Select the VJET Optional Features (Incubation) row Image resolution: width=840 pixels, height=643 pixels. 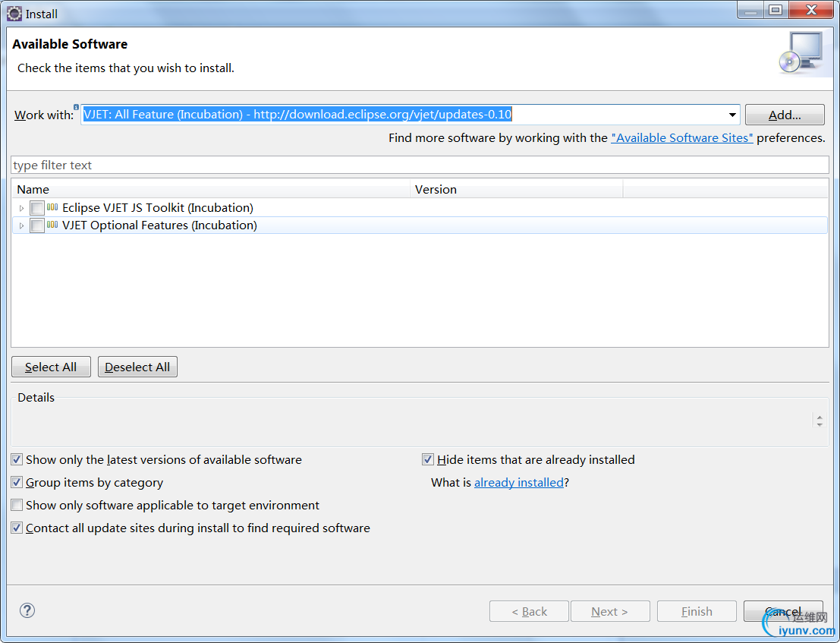(x=420, y=225)
